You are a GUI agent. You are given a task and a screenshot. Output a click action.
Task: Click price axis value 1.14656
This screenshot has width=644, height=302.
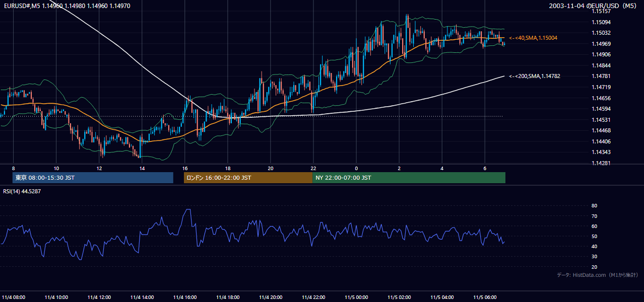601,98
